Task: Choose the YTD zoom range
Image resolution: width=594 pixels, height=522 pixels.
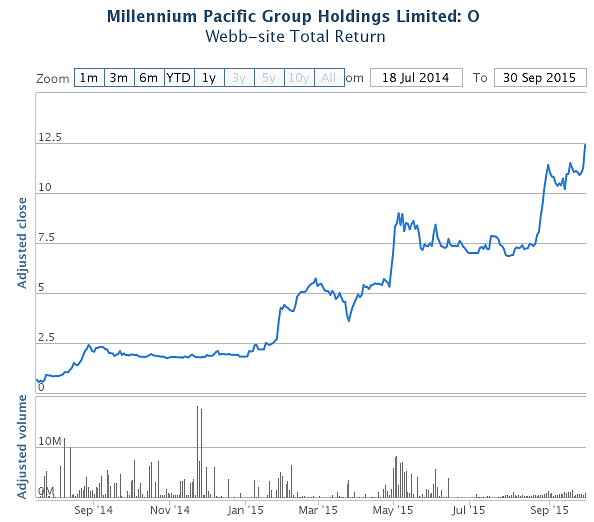Action: tap(179, 78)
